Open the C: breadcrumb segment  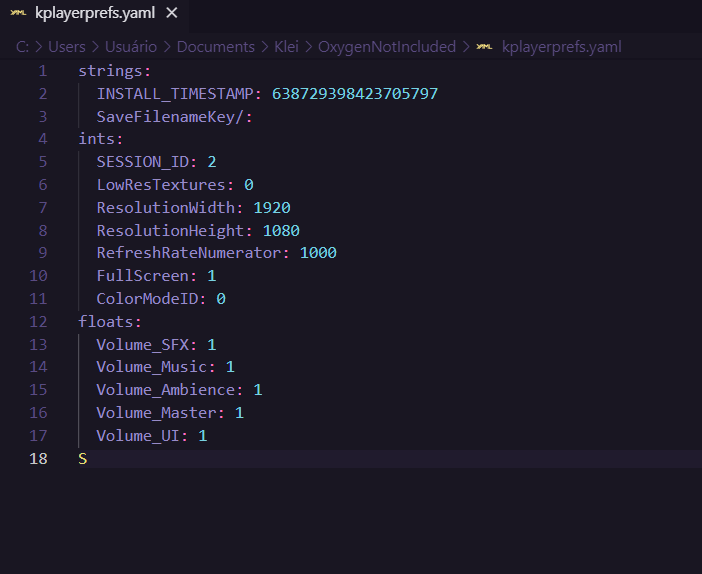click(22, 47)
